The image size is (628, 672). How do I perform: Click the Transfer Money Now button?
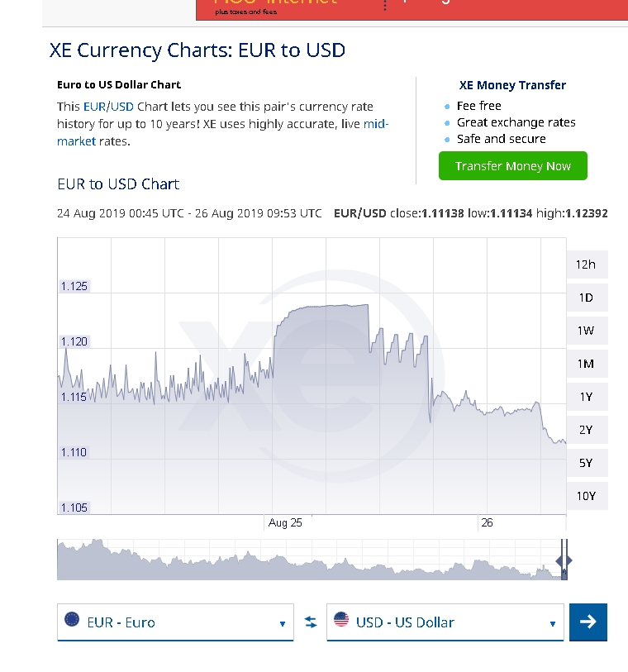[513, 166]
